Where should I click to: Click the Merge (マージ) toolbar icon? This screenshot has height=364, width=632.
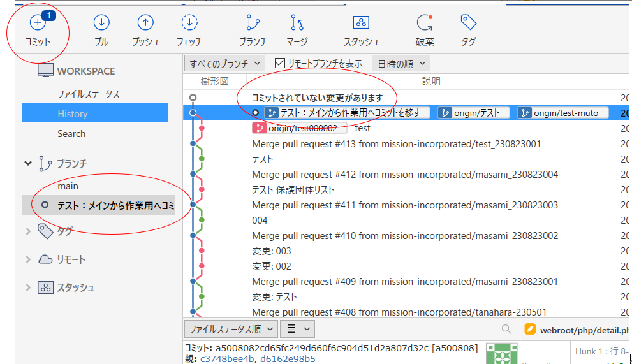297,24
